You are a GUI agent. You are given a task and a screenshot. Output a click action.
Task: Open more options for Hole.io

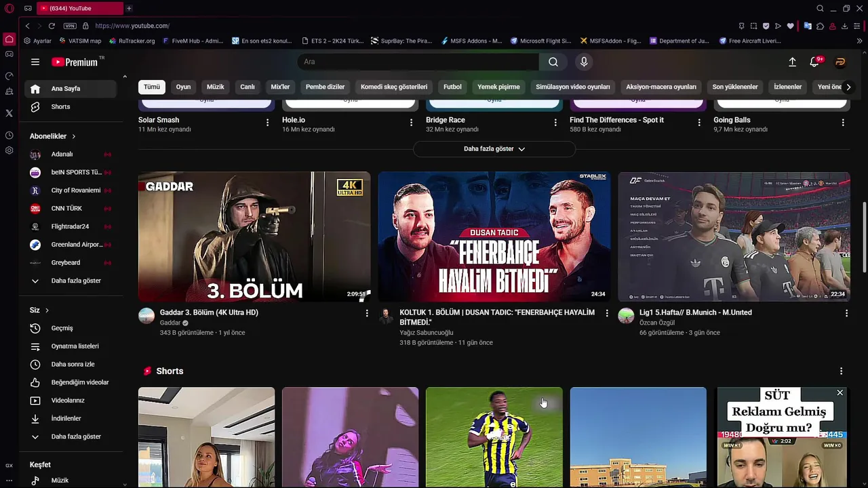[x=411, y=123]
